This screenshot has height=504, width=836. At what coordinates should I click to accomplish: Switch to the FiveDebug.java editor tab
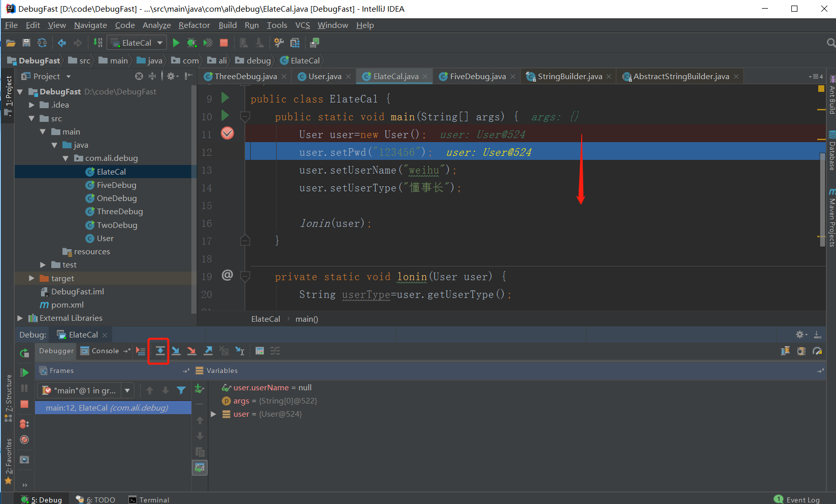[477, 77]
